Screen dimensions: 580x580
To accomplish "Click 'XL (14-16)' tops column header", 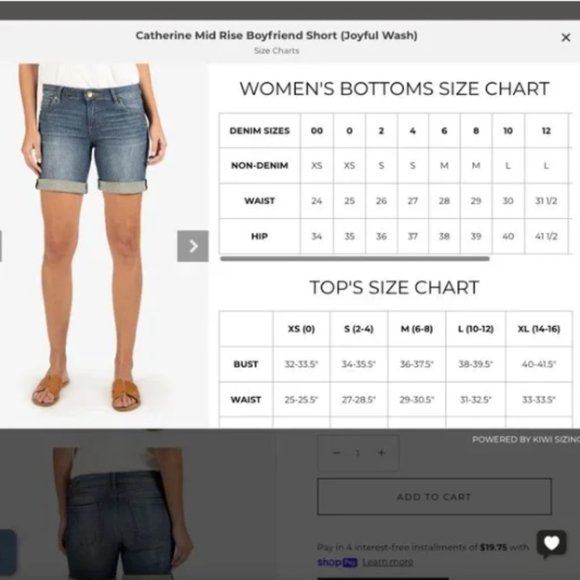I will coord(539,329).
